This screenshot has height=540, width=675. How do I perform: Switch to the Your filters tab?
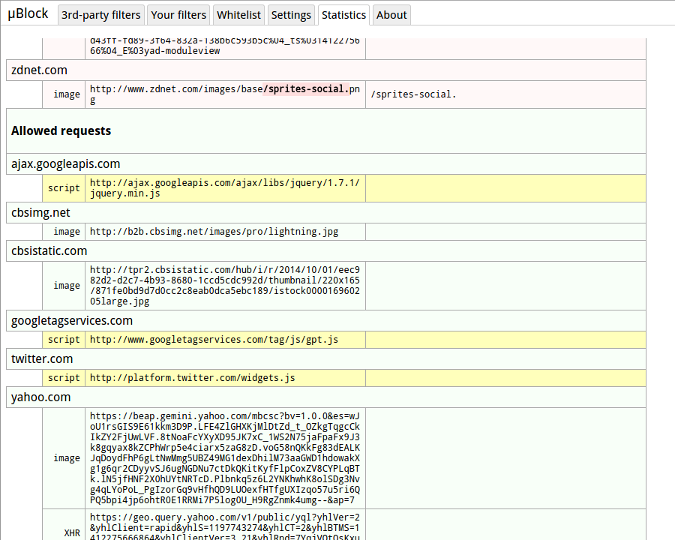[x=178, y=15]
